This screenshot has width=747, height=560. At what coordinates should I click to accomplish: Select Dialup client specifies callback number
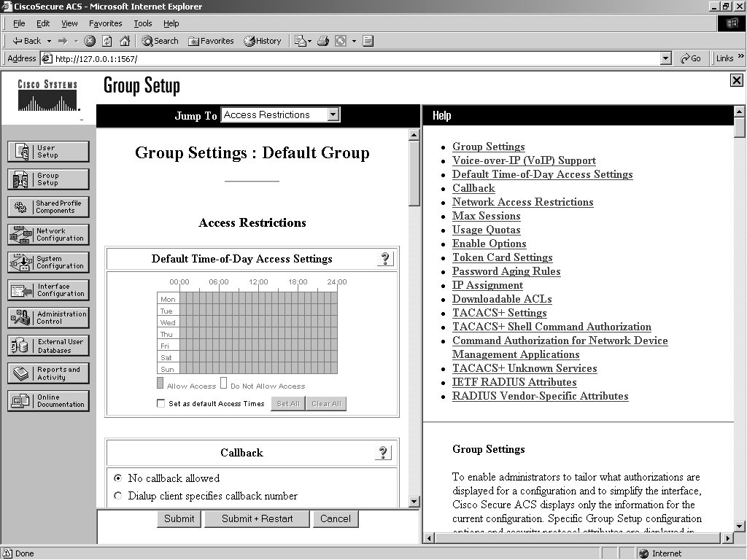(117, 496)
